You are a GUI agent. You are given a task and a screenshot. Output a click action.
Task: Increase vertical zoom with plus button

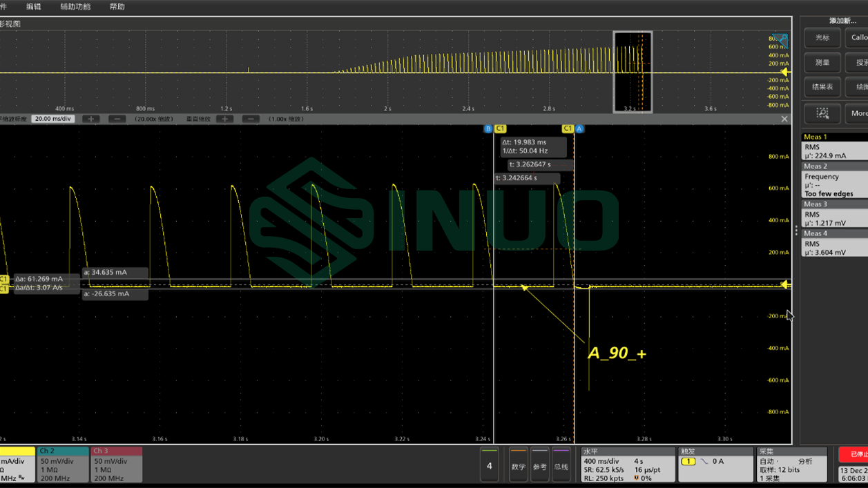coord(224,119)
